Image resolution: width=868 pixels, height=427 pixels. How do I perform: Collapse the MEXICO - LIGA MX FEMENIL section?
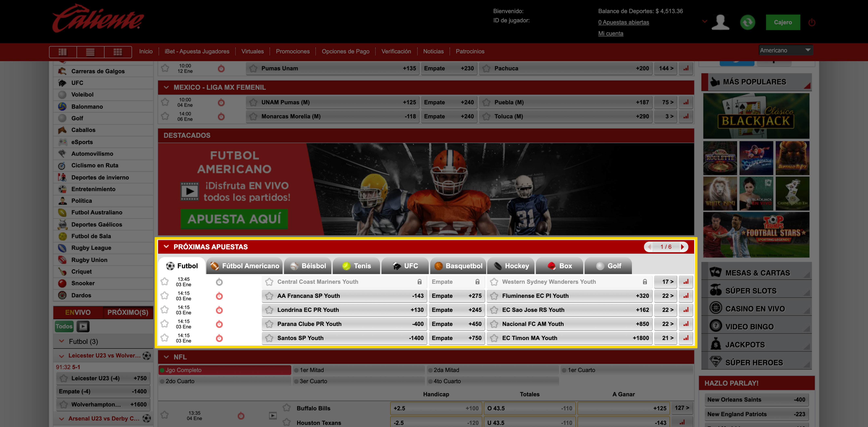click(166, 87)
